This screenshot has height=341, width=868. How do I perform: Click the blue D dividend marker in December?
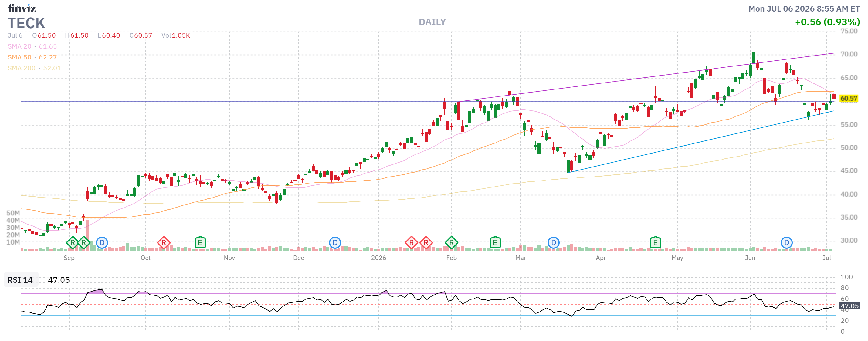pos(335,243)
